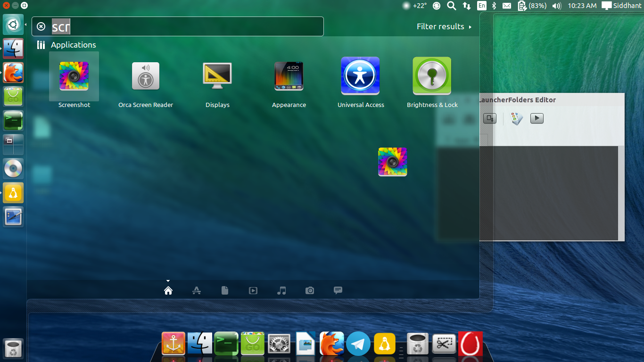Open Appearance settings
The image size is (644, 362).
tap(289, 75)
